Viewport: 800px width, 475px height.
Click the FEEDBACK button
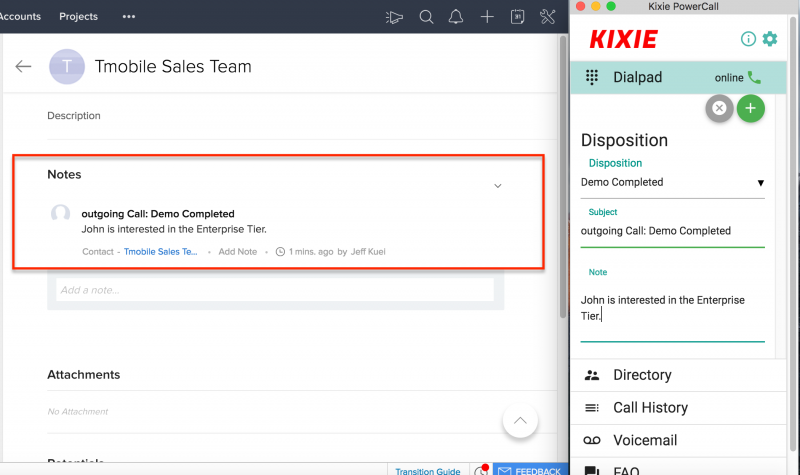tap(530, 470)
